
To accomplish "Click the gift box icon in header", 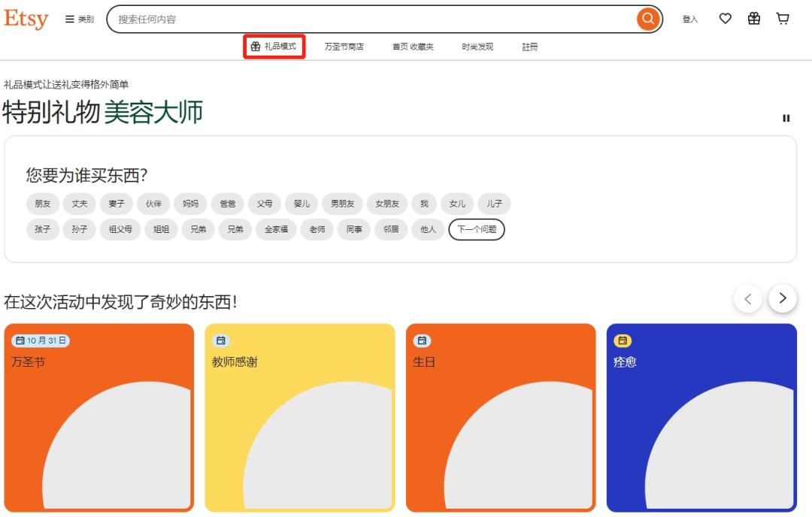I will click(x=754, y=19).
